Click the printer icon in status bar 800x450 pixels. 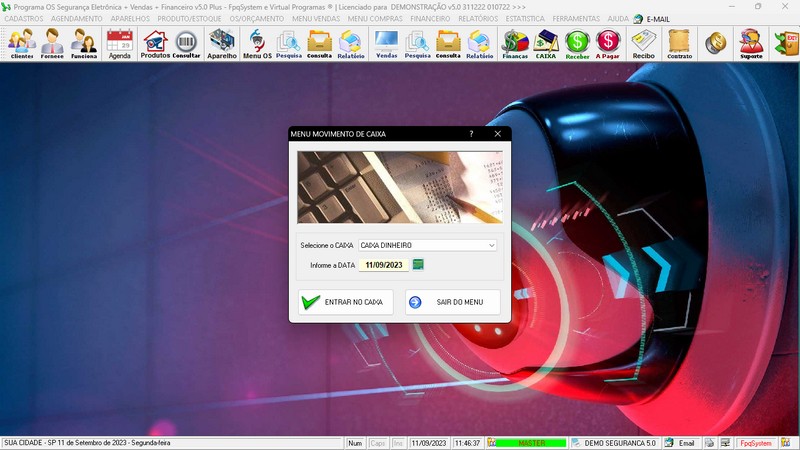[x=710, y=443]
